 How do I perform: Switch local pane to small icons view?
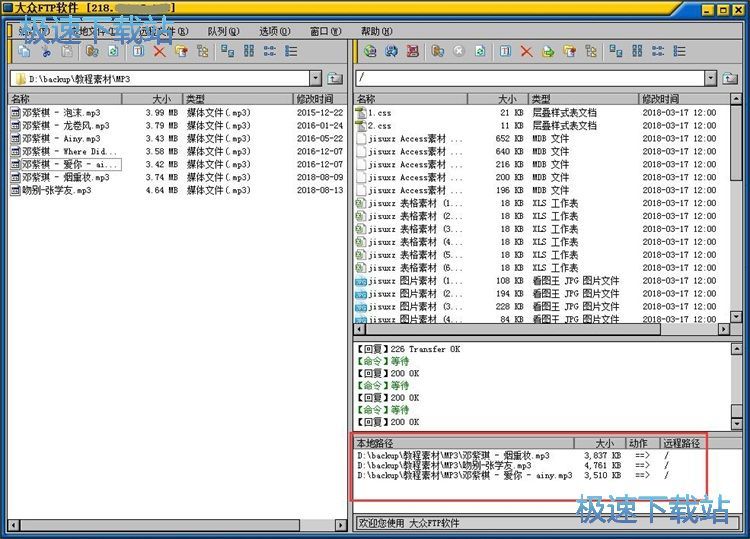[x=249, y=51]
